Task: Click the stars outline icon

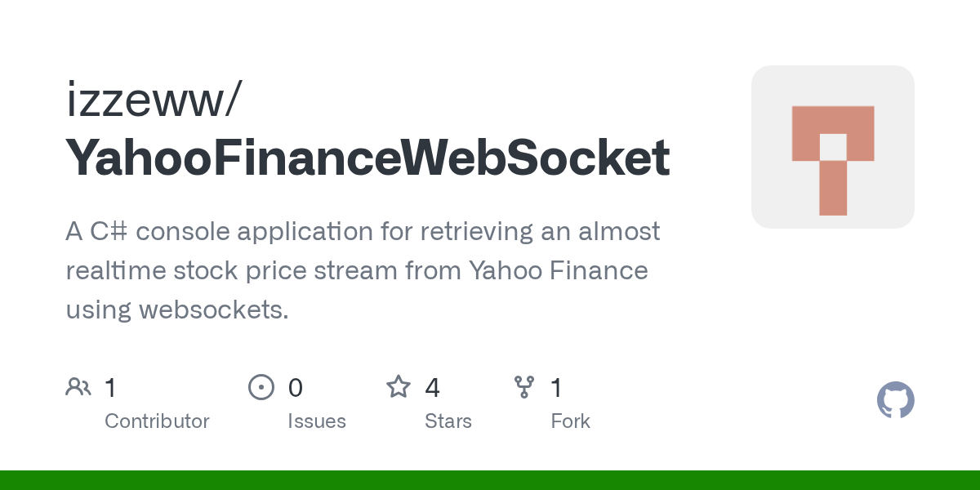Action: coord(399,387)
